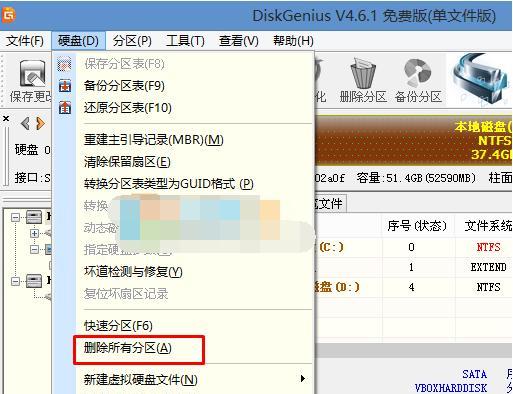This screenshot has height=394, width=513.
Task: Go to previous disk with left arrow
Action: pyautogui.click(x=25, y=123)
